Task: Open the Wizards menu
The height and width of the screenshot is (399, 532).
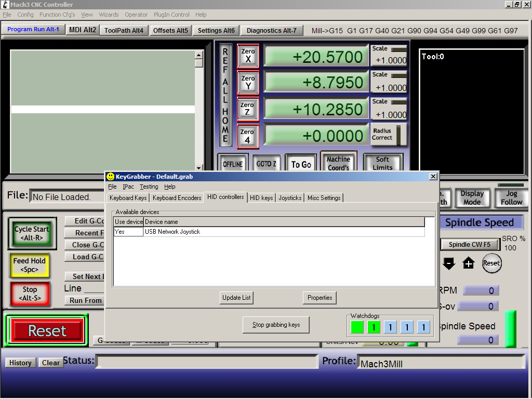Action: (x=109, y=15)
